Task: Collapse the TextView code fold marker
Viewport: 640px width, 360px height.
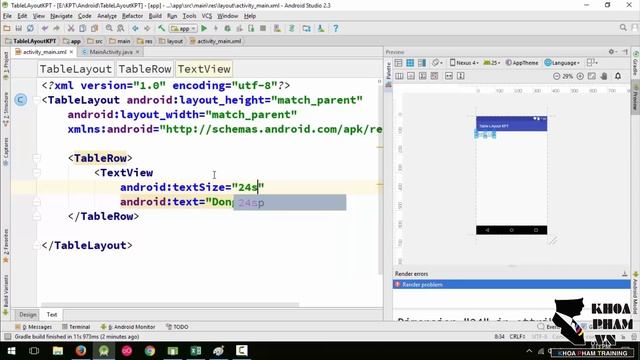Action: (37, 173)
